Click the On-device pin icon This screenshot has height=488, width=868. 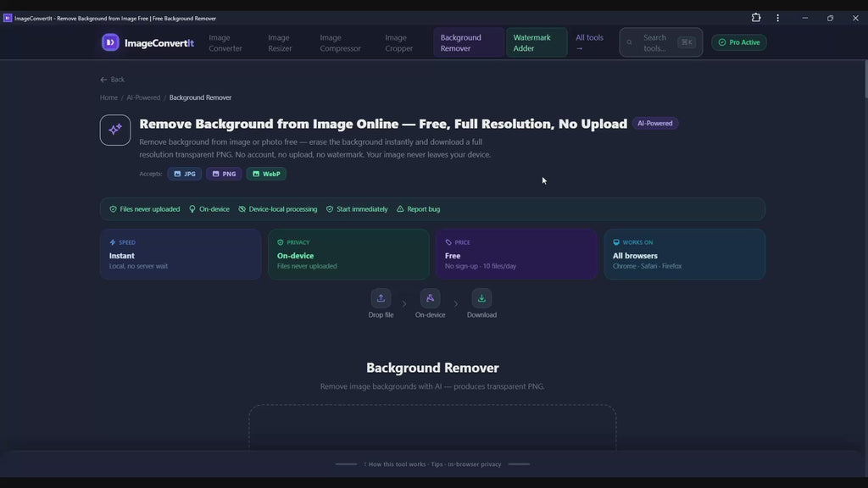tap(192, 209)
